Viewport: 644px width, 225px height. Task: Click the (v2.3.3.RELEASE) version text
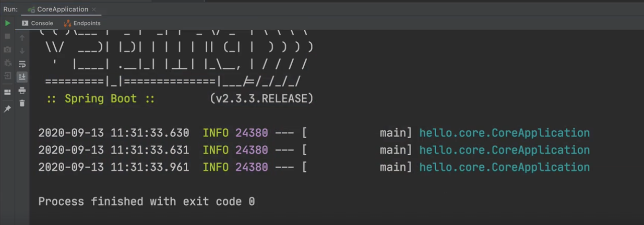(261, 98)
